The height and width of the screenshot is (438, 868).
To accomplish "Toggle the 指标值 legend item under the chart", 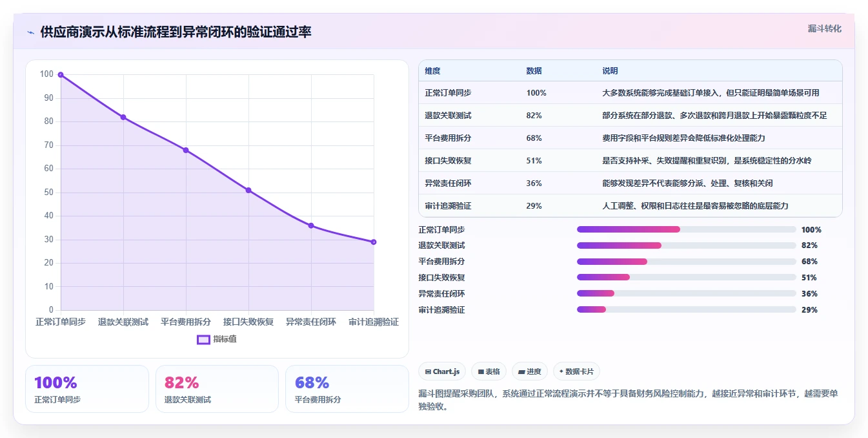I will coord(217,339).
